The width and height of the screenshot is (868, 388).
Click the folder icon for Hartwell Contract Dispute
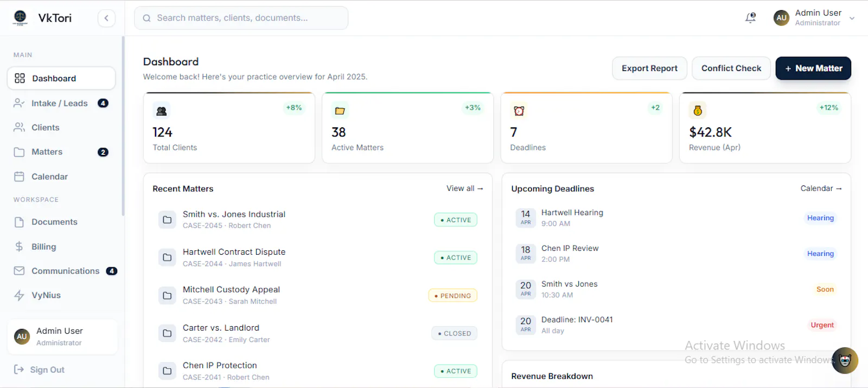(167, 257)
